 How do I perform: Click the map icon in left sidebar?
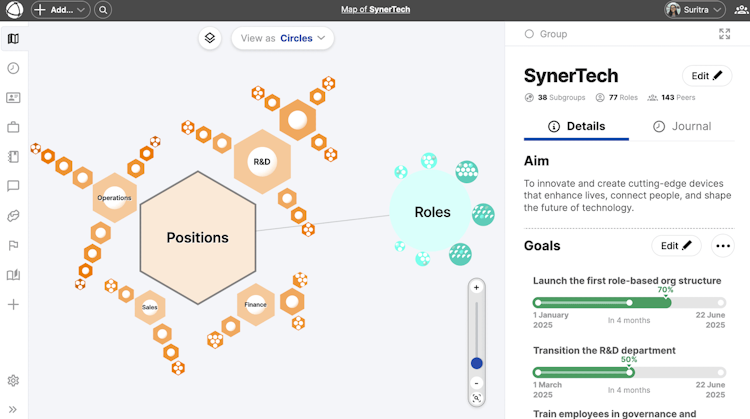click(x=13, y=39)
